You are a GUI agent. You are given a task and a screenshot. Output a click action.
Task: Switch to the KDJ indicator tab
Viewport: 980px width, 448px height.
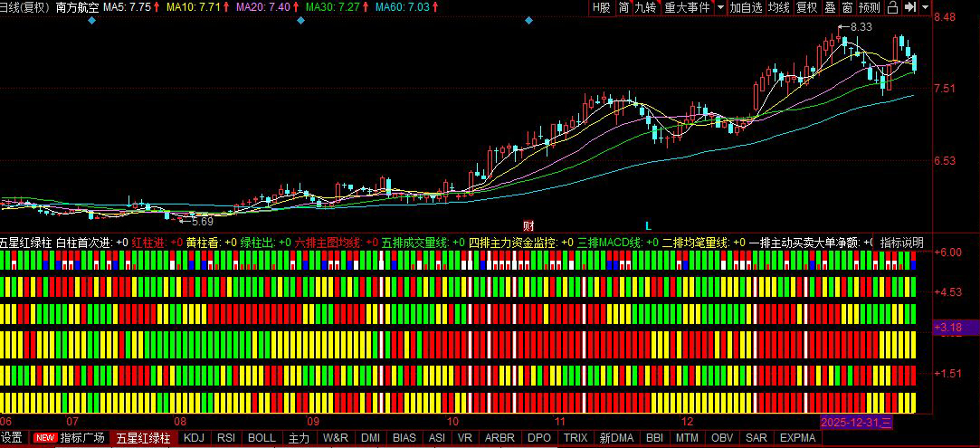point(195,437)
